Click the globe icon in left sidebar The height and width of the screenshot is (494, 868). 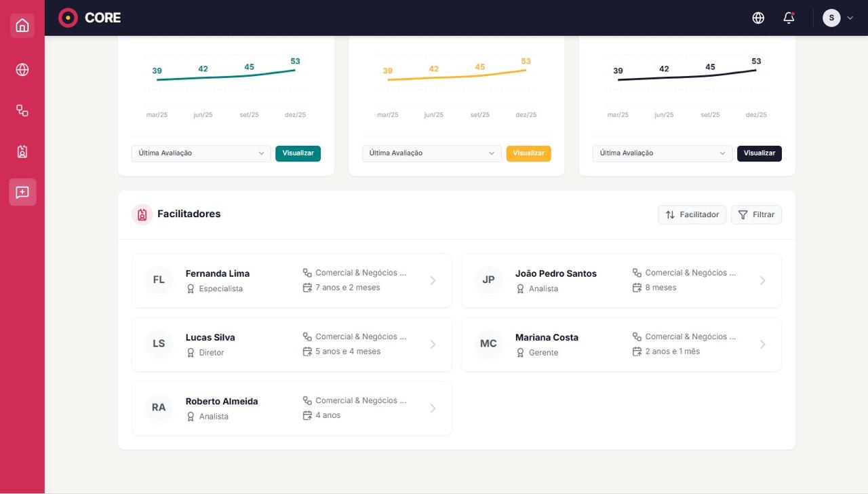(22, 70)
